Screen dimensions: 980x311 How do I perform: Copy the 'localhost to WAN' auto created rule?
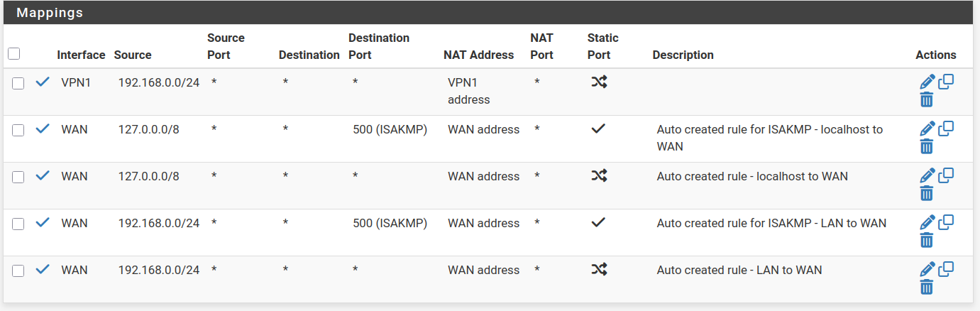coord(946,175)
